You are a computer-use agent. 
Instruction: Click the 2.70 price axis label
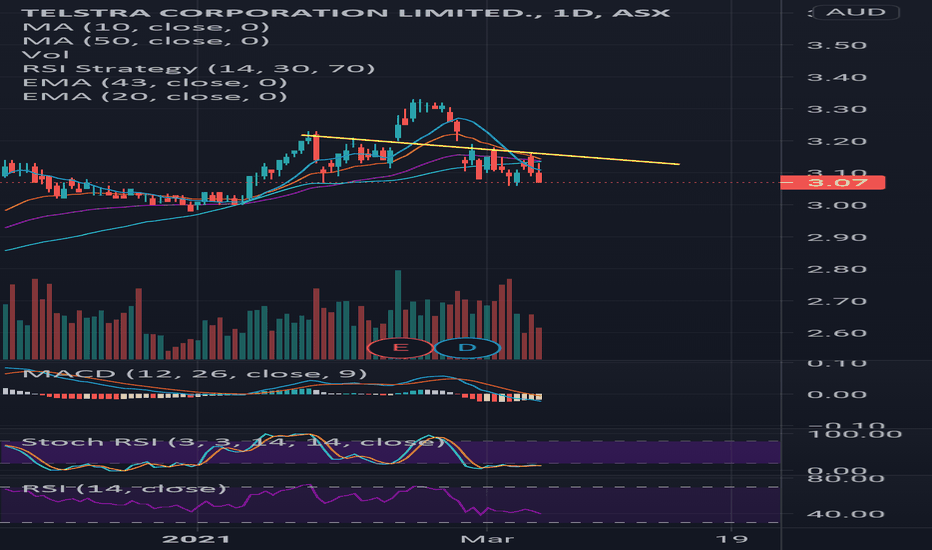click(x=837, y=301)
